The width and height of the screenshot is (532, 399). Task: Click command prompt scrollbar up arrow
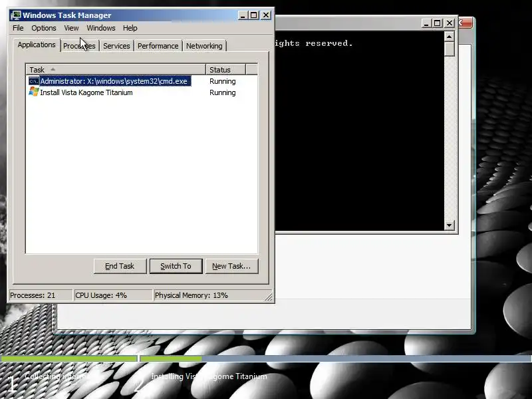pyautogui.click(x=450, y=37)
